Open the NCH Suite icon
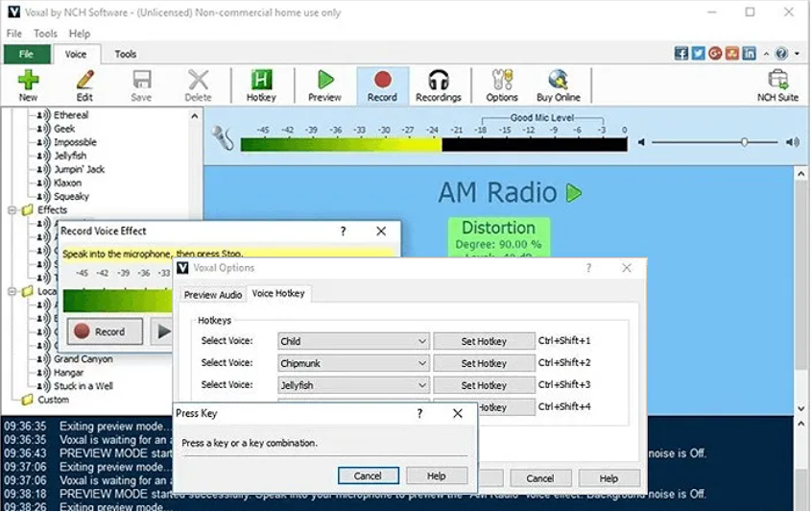 pyautogui.click(x=777, y=85)
